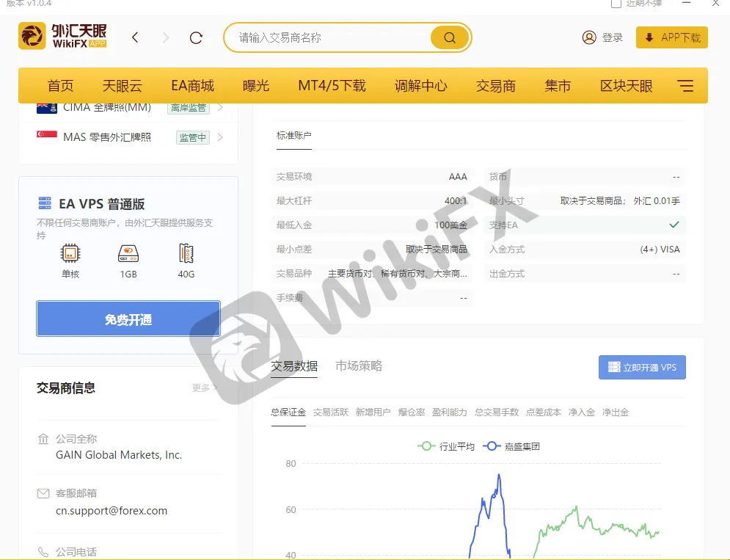Click the yellow search magnifier button
The height and width of the screenshot is (560, 730).
pyautogui.click(x=449, y=37)
